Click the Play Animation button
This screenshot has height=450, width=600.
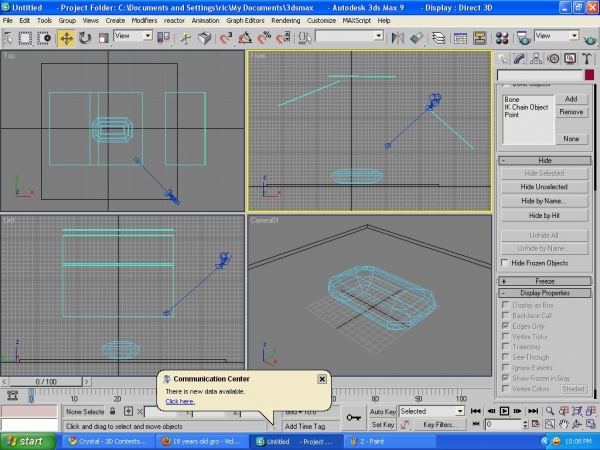(x=504, y=411)
